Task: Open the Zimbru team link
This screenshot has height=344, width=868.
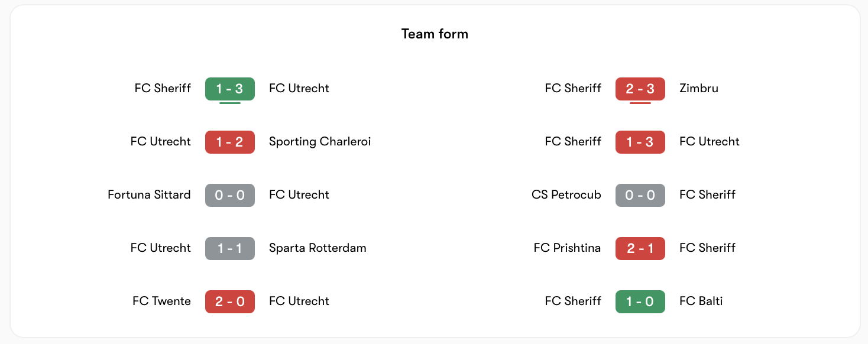Action: pyautogui.click(x=699, y=89)
